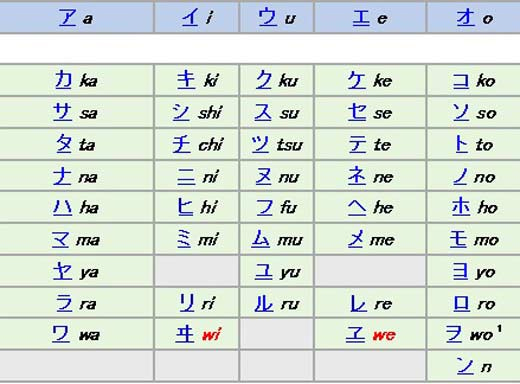Viewport: 520px width, 384px height.
Task: Click the オ link labeled 'o'
Action: point(466,18)
